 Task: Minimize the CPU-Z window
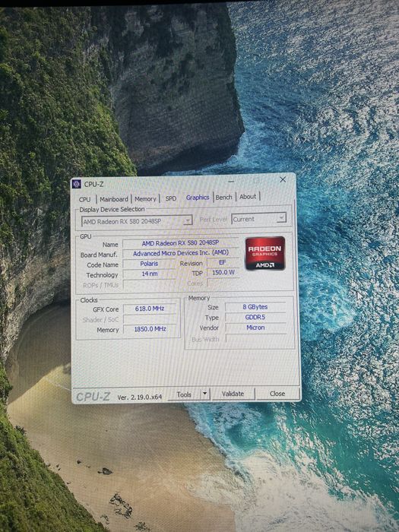pos(231,182)
